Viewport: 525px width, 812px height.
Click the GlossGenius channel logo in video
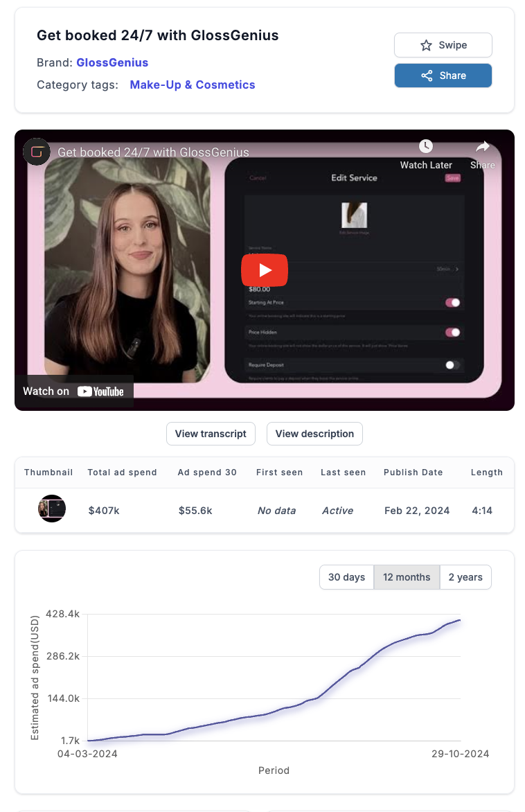37,152
